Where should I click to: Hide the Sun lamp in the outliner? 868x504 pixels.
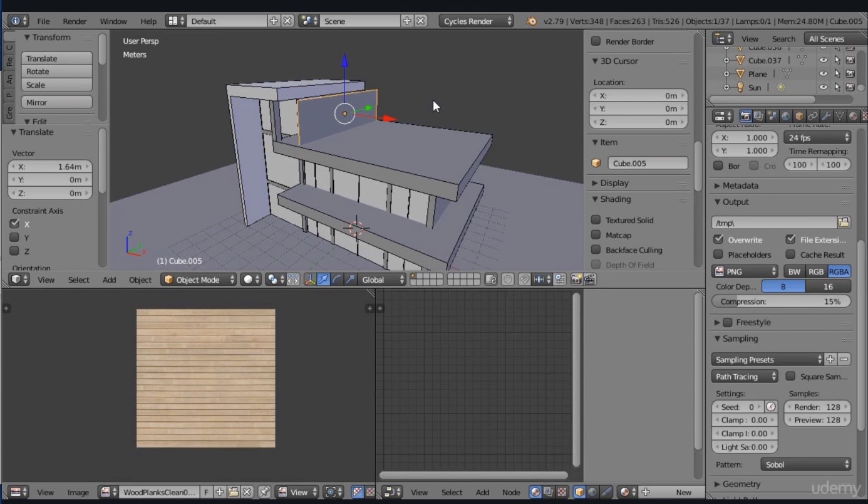(823, 87)
